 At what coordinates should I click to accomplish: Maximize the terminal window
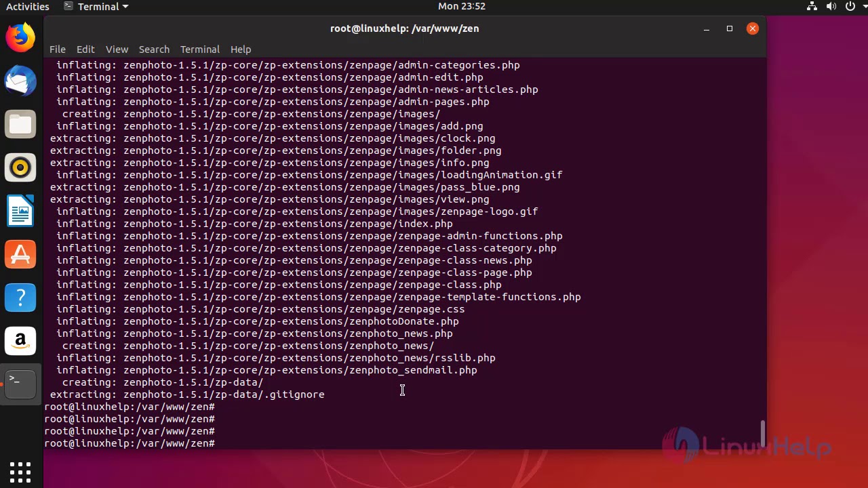(x=730, y=28)
